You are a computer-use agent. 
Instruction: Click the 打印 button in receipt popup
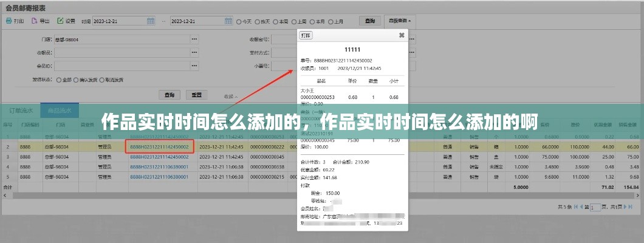306,35
